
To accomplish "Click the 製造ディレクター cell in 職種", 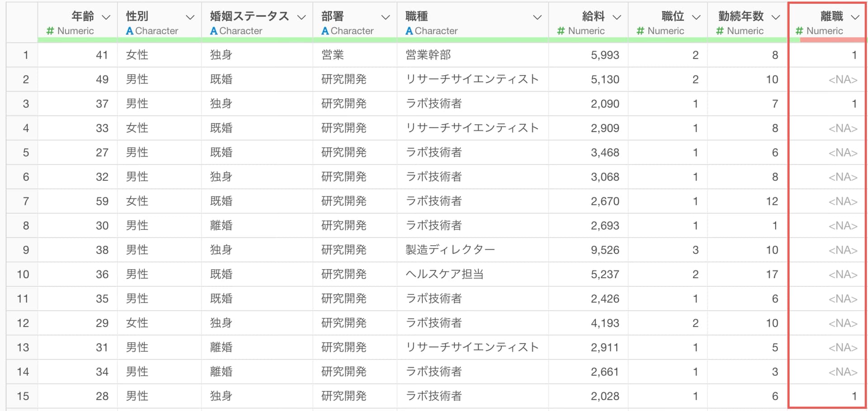I will (x=450, y=250).
